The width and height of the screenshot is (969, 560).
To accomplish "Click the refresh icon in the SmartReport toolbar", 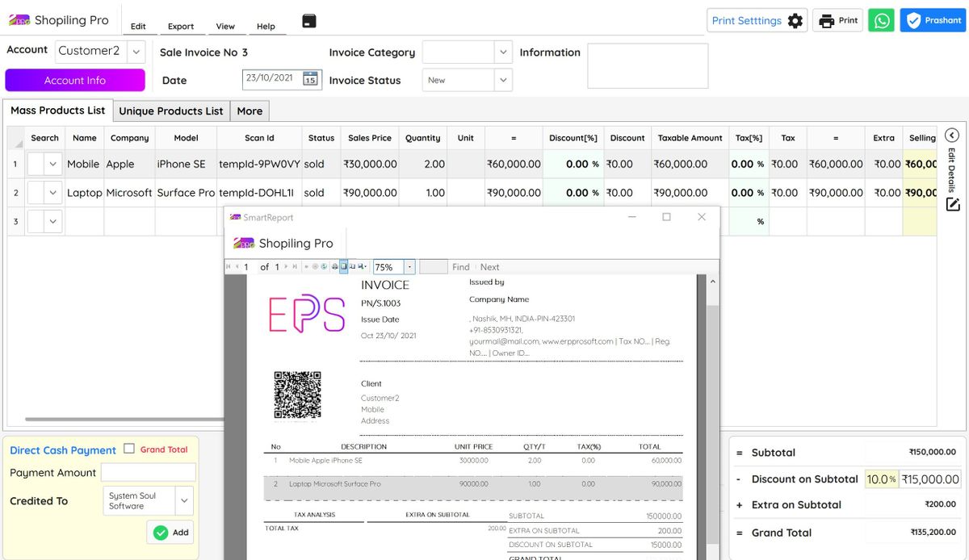I will 322,266.
